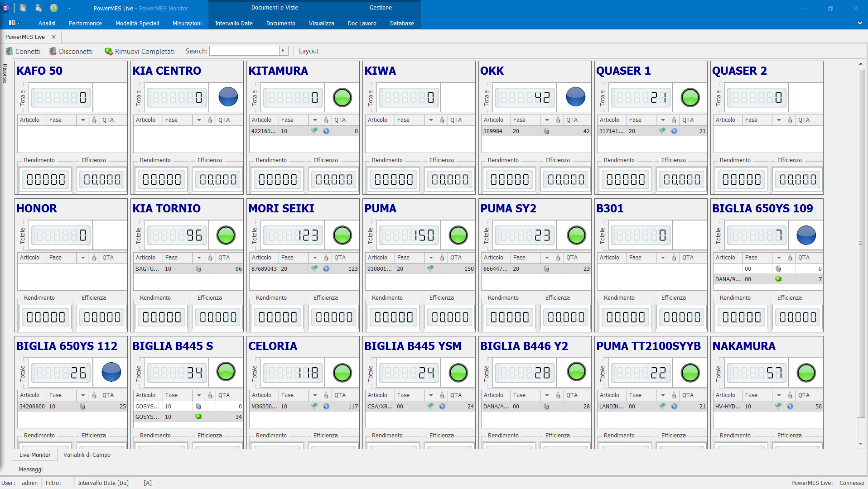
Task: Click the green status light on PUMA SY2
Action: click(577, 235)
